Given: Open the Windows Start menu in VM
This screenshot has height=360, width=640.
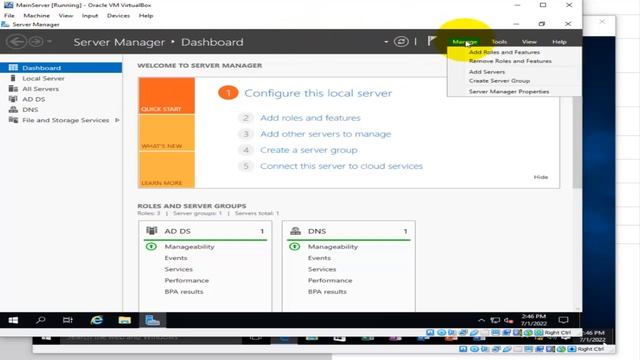Looking at the screenshot, I should (x=13, y=320).
